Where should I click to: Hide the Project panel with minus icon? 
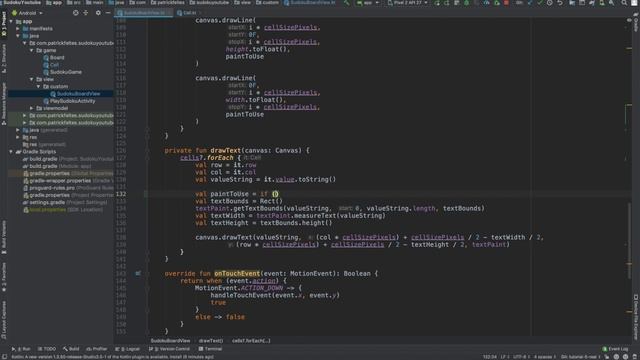click(x=108, y=13)
